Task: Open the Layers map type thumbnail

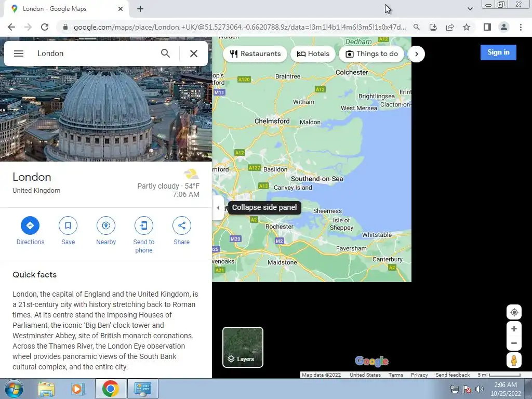Action: click(243, 347)
